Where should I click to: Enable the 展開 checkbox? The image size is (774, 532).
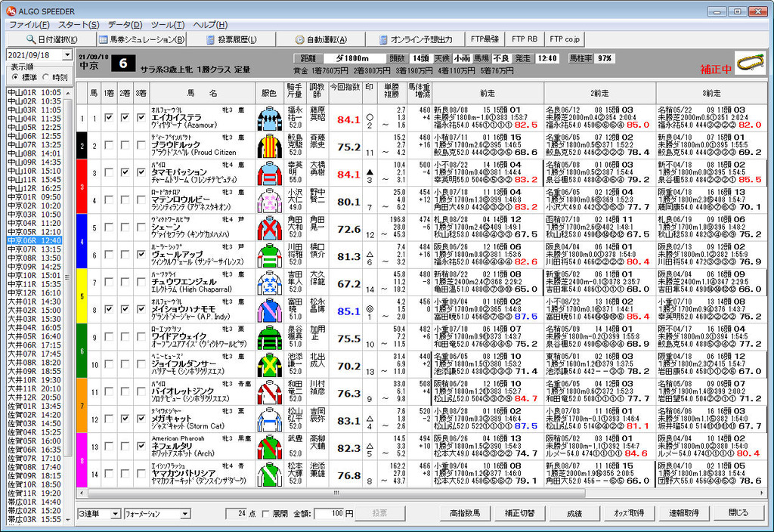pos(265,514)
